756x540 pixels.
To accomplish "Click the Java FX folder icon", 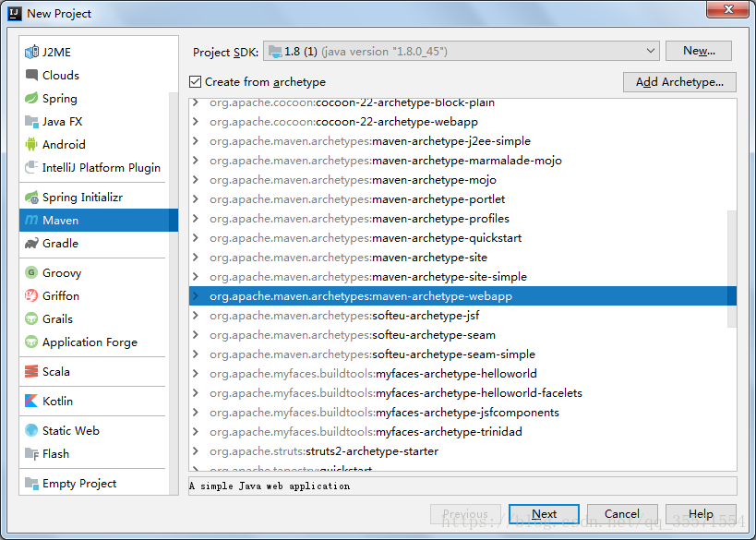I will coord(31,122).
